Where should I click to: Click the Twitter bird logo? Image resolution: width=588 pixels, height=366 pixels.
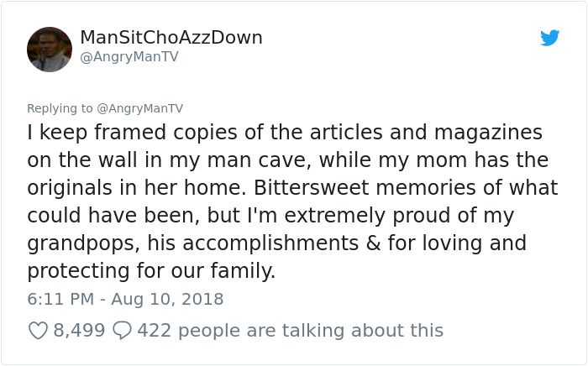click(550, 38)
